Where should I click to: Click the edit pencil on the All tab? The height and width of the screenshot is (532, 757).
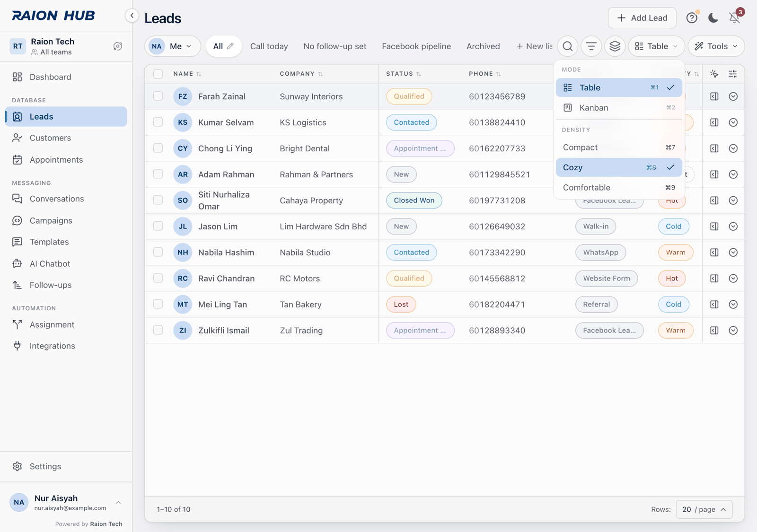coord(230,46)
